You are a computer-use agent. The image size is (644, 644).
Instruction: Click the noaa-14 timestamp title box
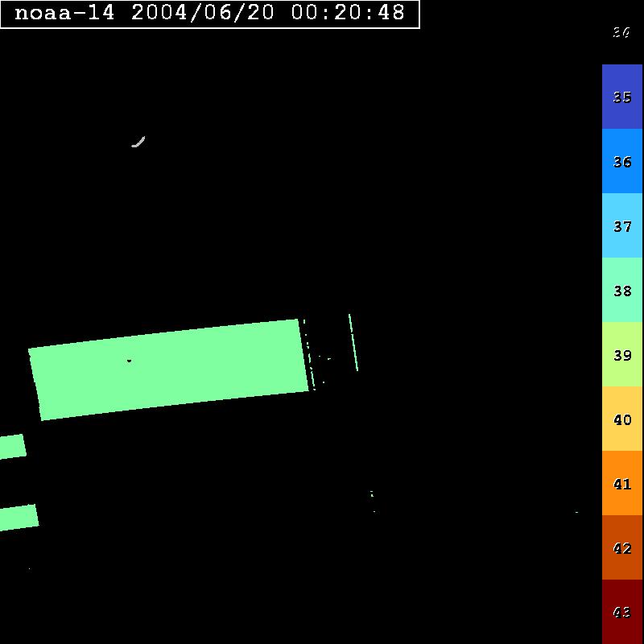coord(209,14)
